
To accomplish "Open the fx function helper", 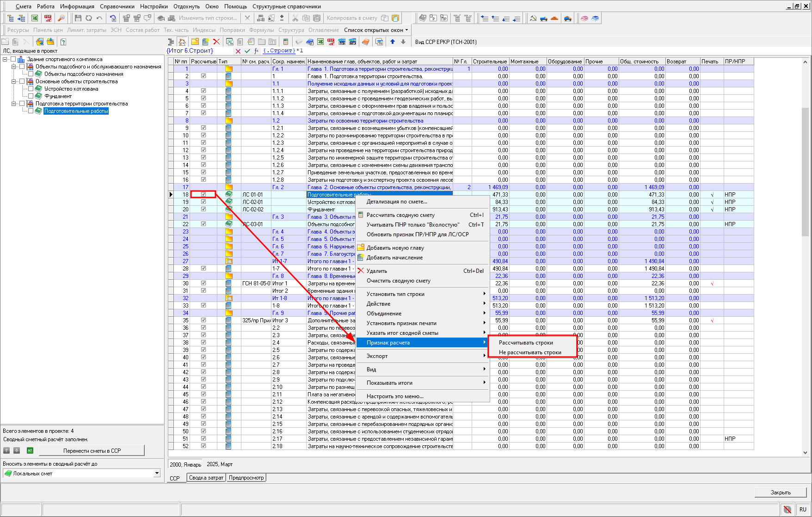I will [x=257, y=51].
